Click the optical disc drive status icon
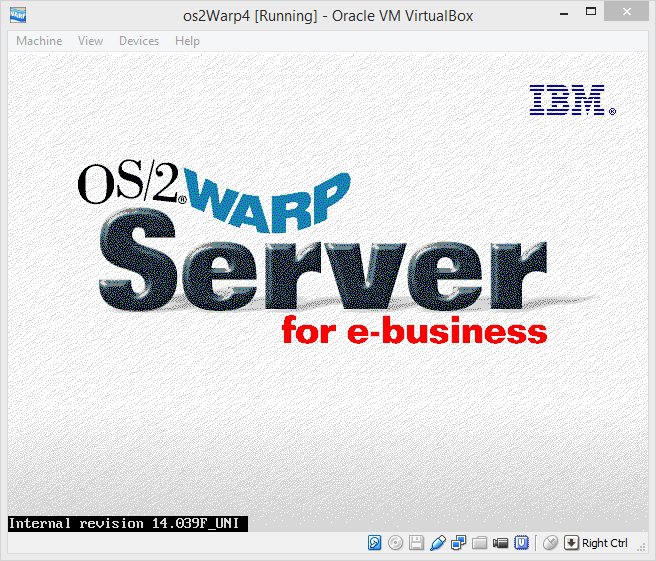Viewport: 656px width, 561px height. point(395,543)
